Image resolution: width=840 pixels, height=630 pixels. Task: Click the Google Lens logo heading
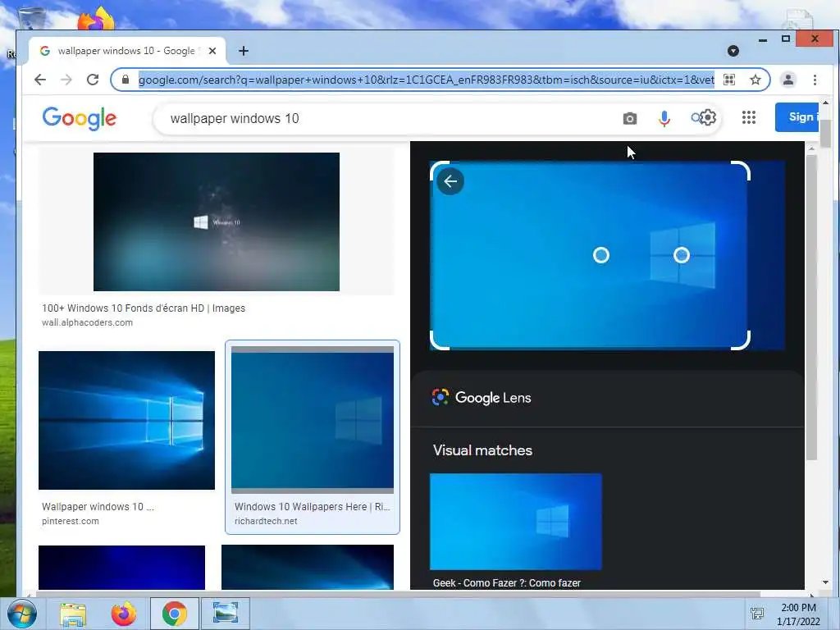point(481,398)
